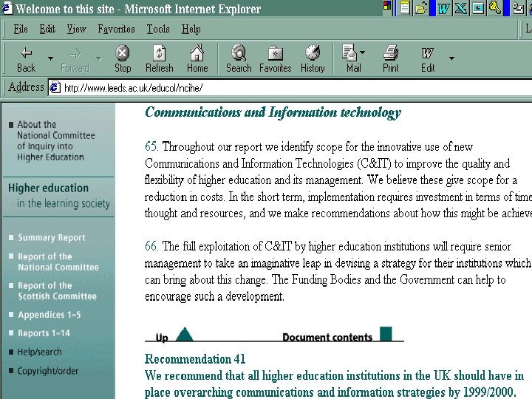532x399 pixels.
Task: Click Higher education in the learning society banner
Action: click(58, 195)
